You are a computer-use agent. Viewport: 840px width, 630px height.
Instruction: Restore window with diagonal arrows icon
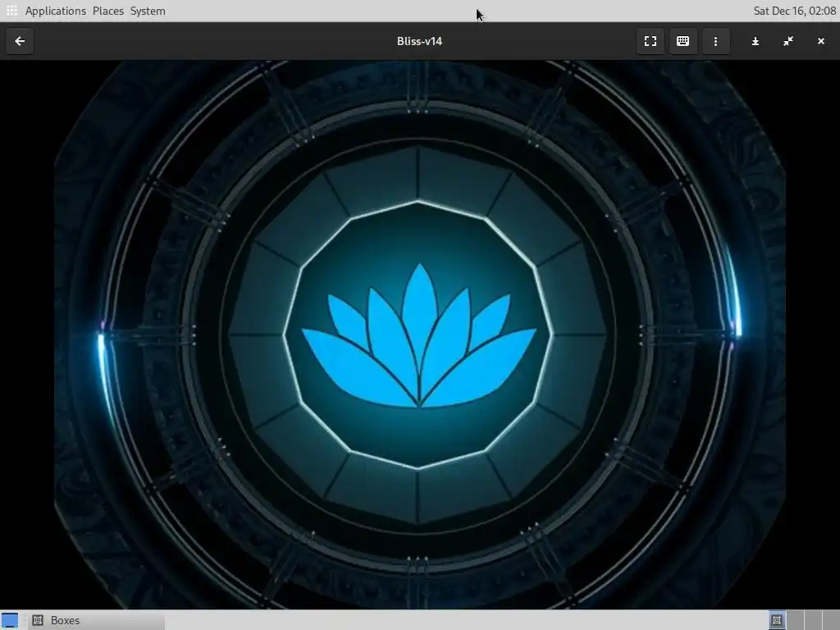788,41
